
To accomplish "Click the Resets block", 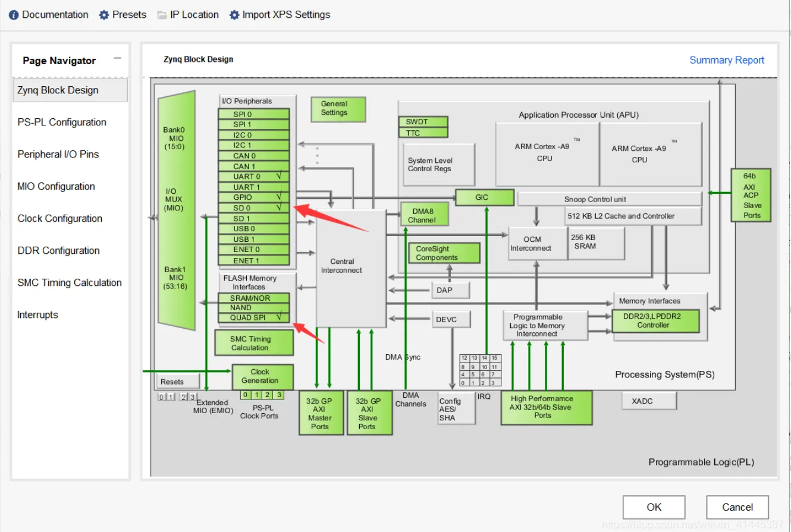I will (x=178, y=382).
